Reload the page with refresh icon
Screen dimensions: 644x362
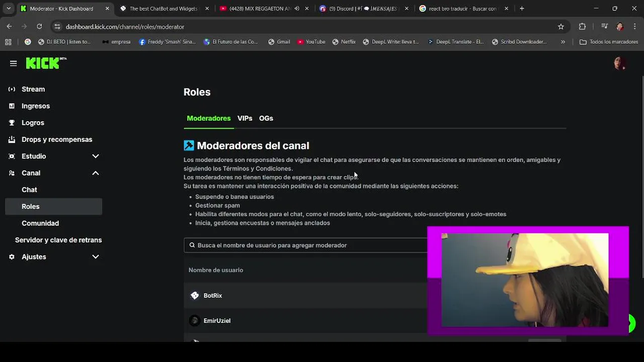pos(39,27)
